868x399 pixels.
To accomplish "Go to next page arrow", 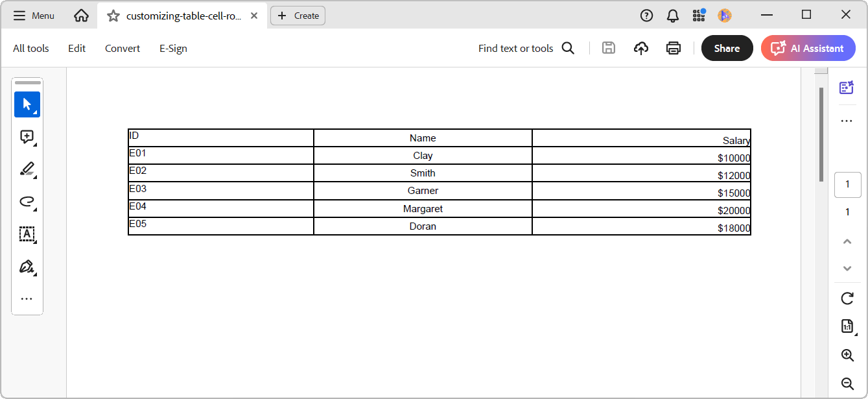I will [x=847, y=268].
